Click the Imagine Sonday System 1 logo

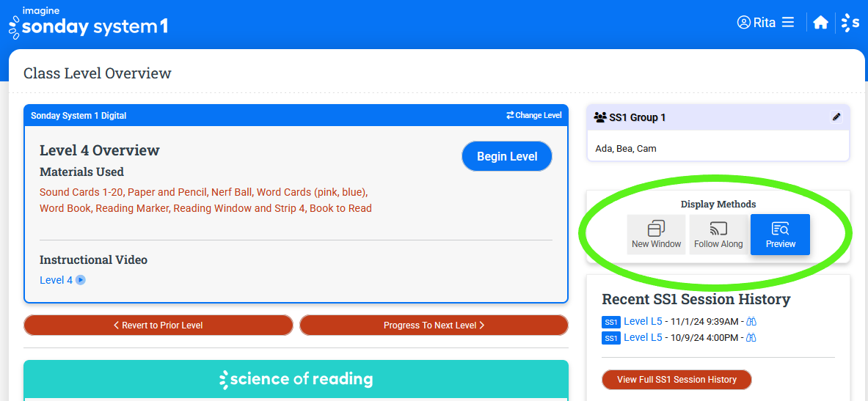[89, 22]
